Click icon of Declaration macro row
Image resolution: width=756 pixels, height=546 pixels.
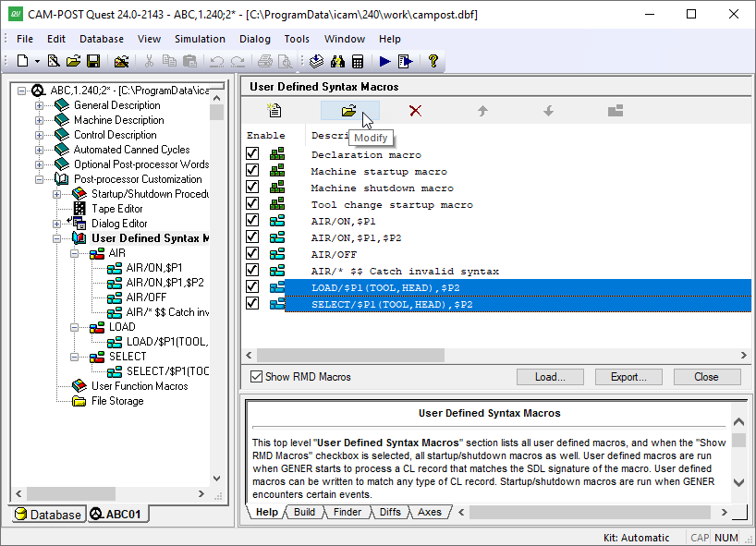click(277, 153)
